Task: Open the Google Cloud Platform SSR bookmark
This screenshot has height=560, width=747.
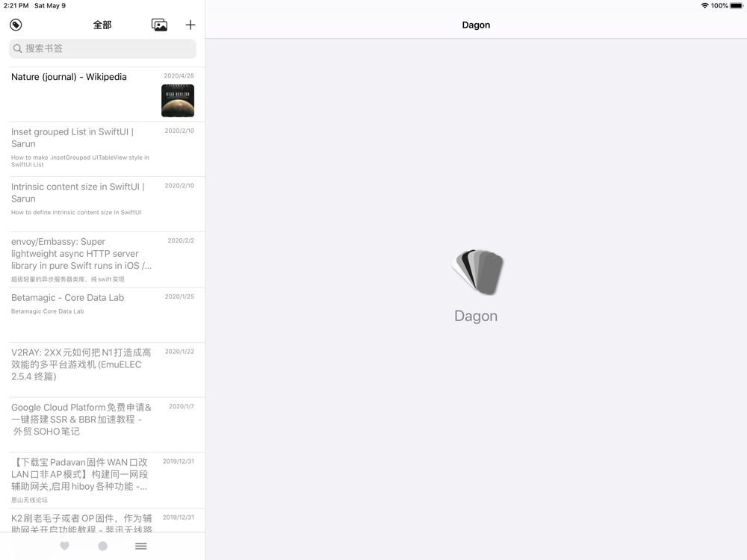Action: point(102,425)
